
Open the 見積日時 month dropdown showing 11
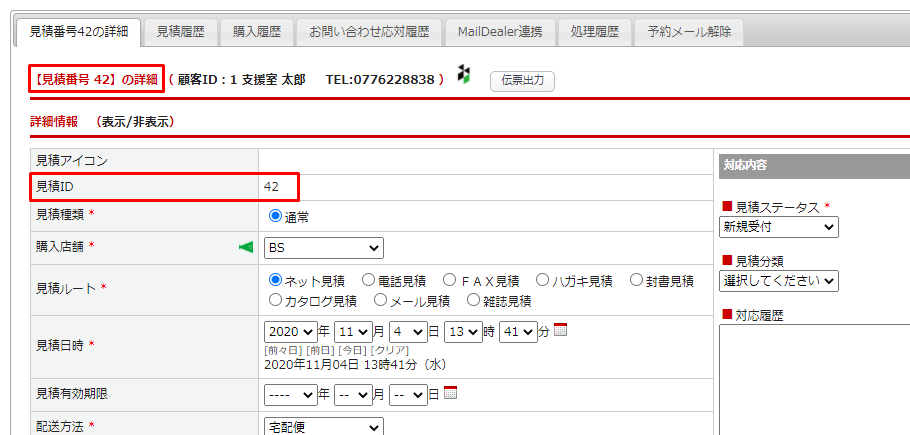(x=353, y=332)
